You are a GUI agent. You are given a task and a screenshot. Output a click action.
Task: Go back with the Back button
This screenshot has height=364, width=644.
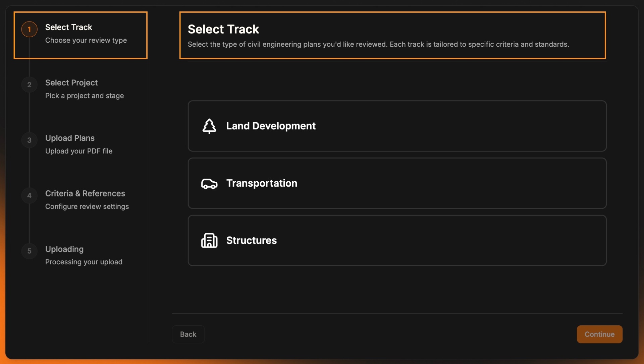[188, 334]
